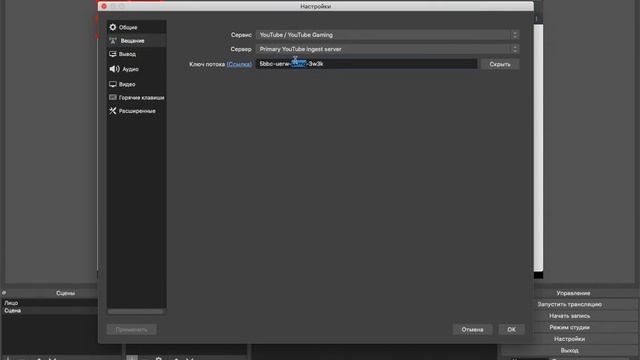Image resolution: width=640 pixels, height=360 pixels.
Task: Click the Выход button in the main window
Action: pyautogui.click(x=569, y=350)
